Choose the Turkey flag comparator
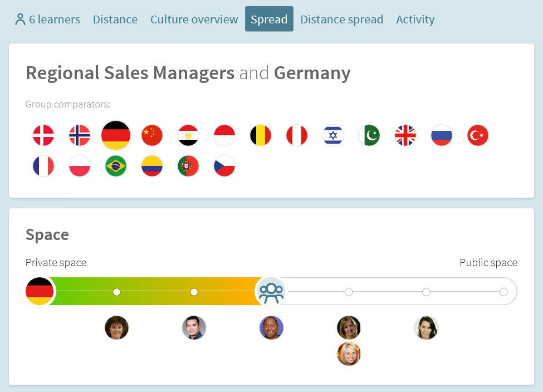The width and height of the screenshot is (543, 392). click(x=477, y=135)
